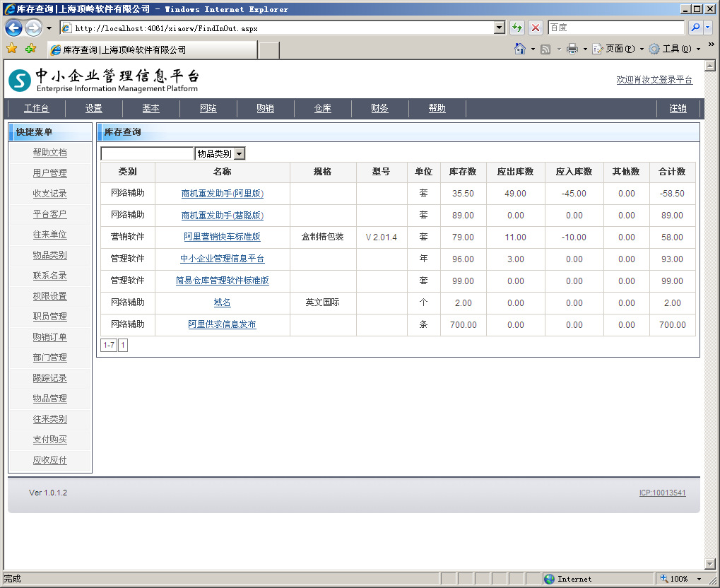Click the vertical scrollbar down arrow

711,563
